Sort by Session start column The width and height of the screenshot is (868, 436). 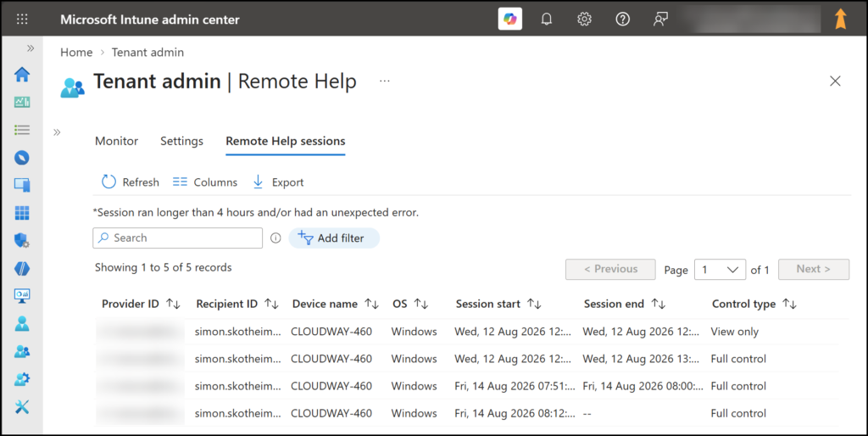pos(498,305)
